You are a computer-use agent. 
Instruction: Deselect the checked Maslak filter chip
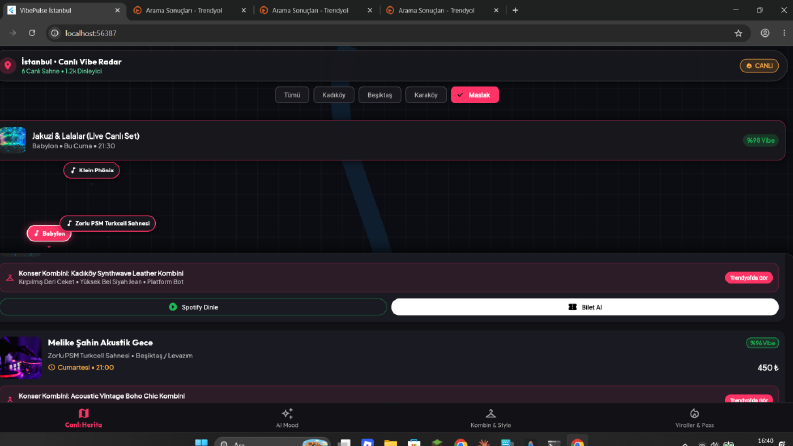point(475,95)
